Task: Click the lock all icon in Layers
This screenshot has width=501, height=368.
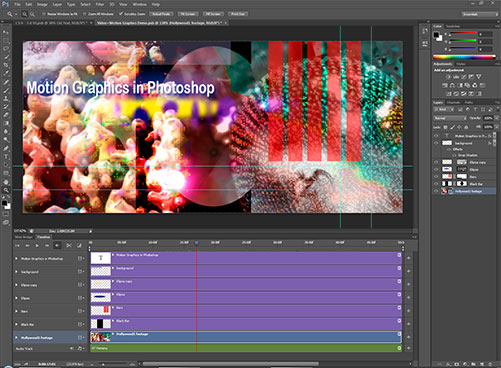Action: coord(466,127)
